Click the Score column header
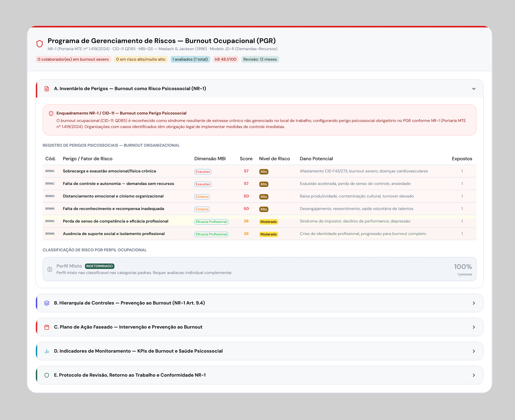The image size is (515, 420). pyautogui.click(x=246, y=159)
